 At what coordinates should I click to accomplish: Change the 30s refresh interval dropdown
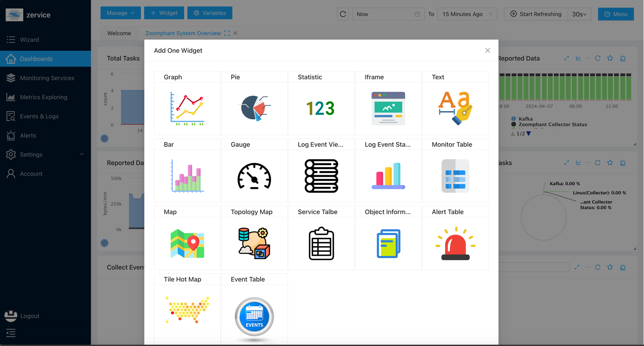579,14
